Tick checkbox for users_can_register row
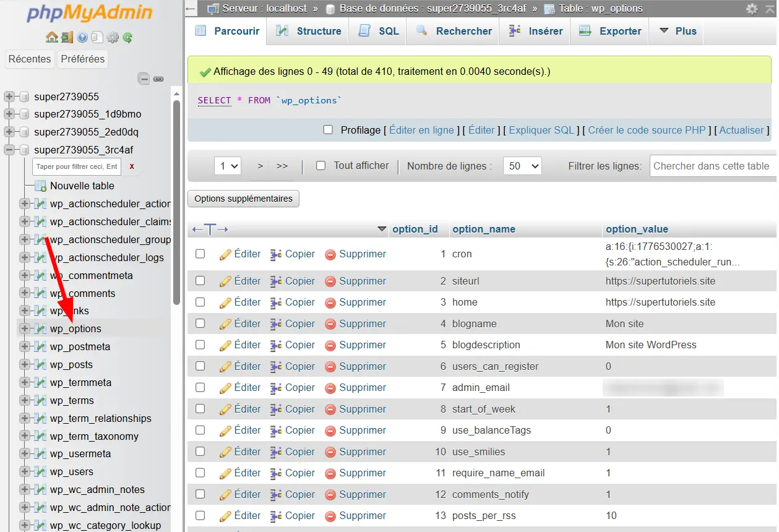Viewport: 779px width, 532px height. 200,366
